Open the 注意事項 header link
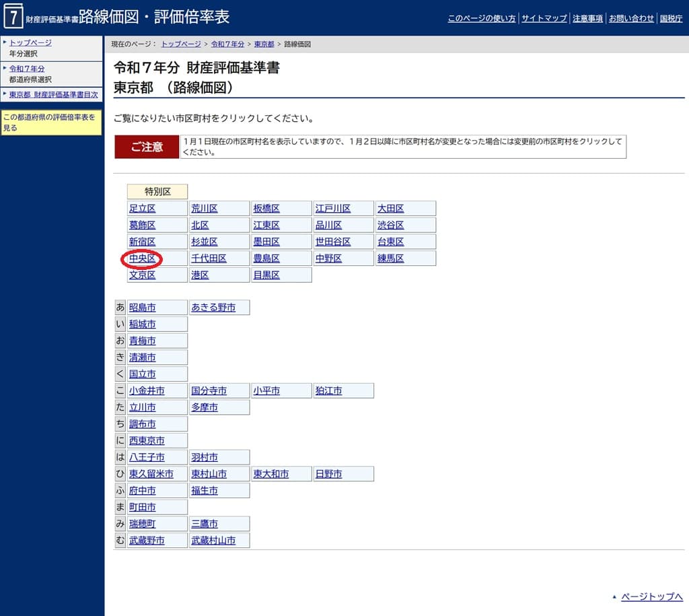The image size is (689, 616). point(587,18)
